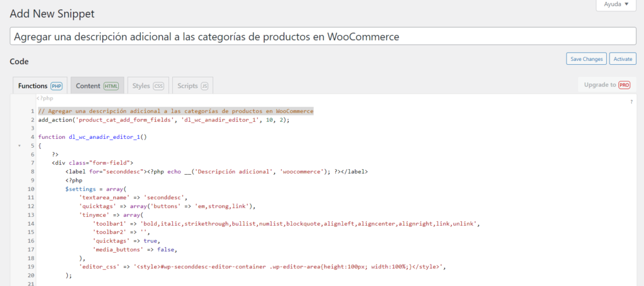Expand the Ayuda help dropdown
The height and width of the screenshot is (286, 644).
(616, 4)
